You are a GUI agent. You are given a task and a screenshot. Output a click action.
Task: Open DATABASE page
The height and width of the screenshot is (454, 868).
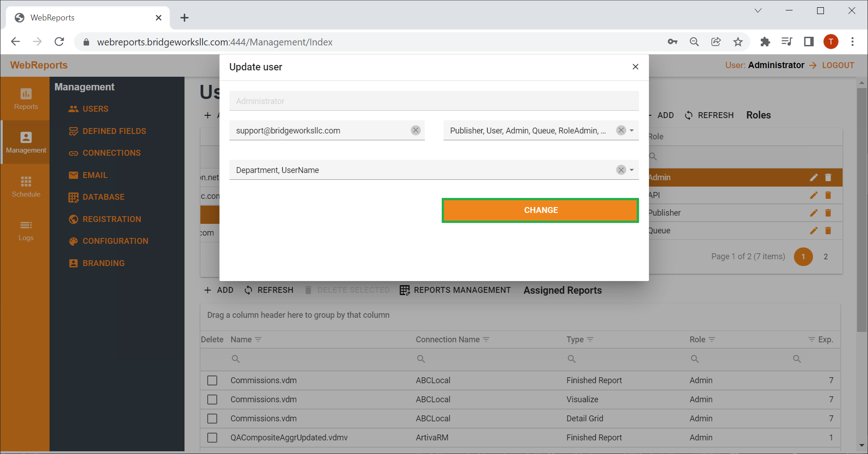click(x=96, y=197)
